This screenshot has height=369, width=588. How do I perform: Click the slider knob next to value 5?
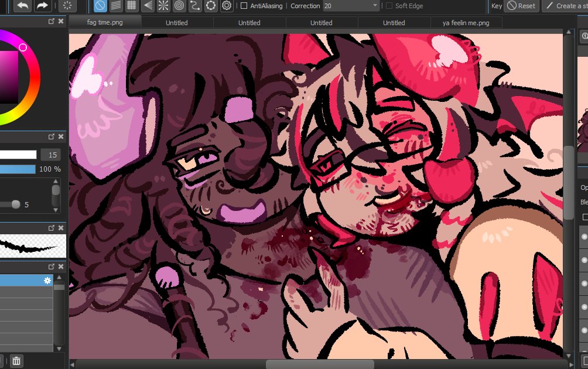(16, 204)
